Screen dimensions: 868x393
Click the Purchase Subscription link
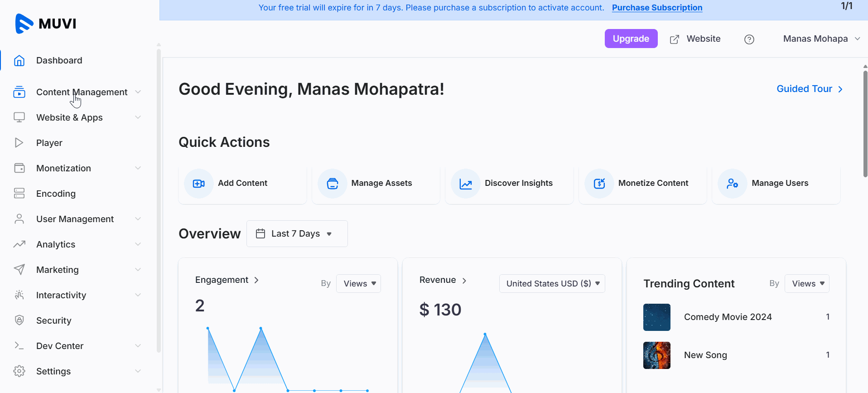[657, 8]
